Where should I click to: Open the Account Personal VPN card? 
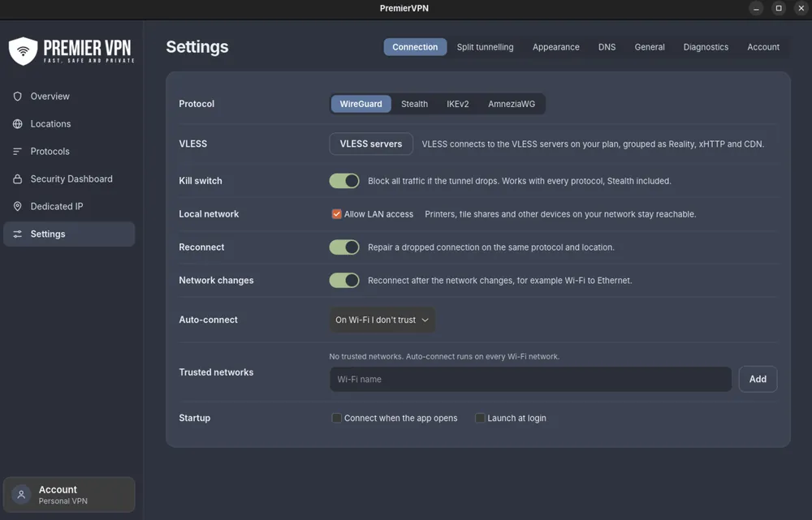coord(69,495)
